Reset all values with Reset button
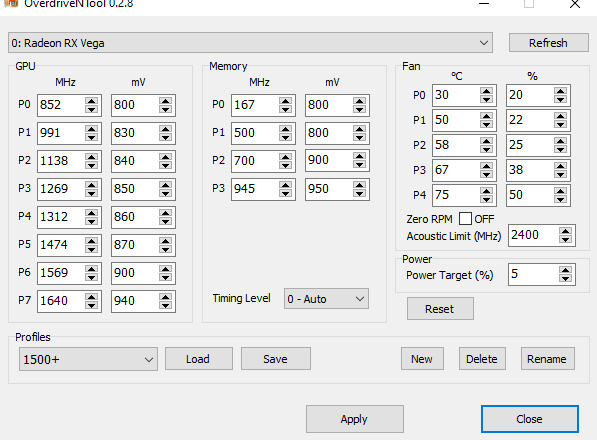This screenshot has width=597, height=440. (440, 309)
